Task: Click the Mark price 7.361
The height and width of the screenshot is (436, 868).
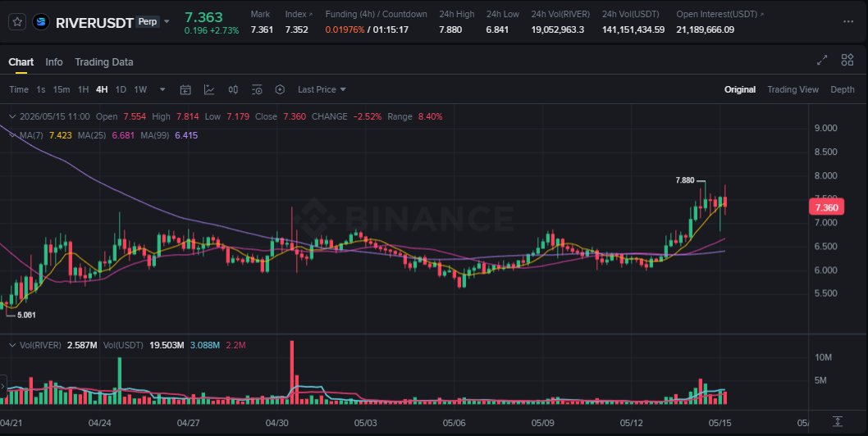Action: coord(262,30)
